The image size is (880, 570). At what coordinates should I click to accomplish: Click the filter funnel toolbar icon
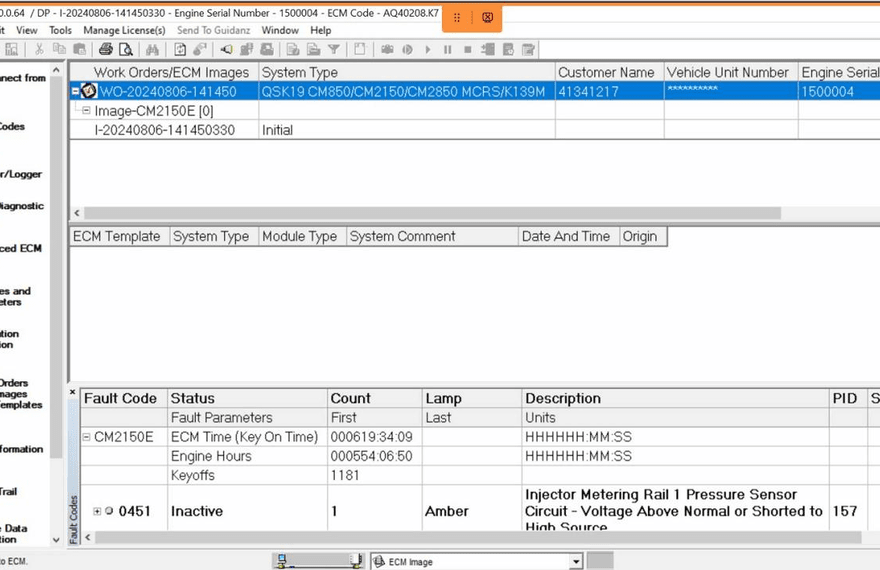[334, 49]
